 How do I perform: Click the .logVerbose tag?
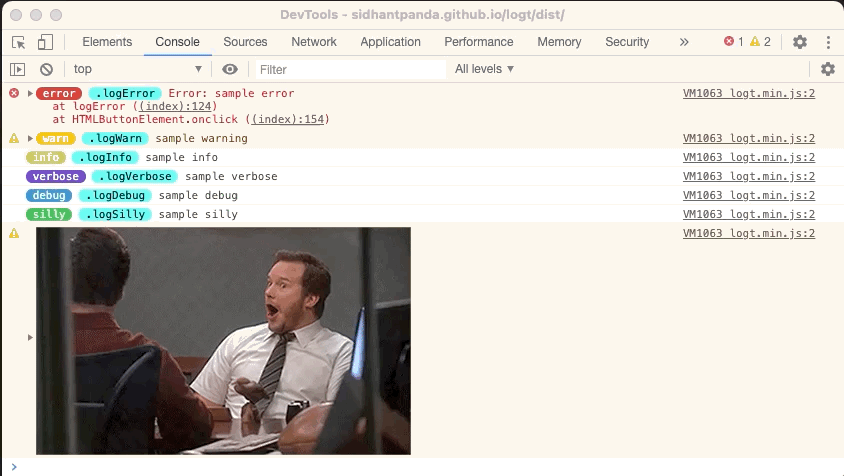click(135, 176)
